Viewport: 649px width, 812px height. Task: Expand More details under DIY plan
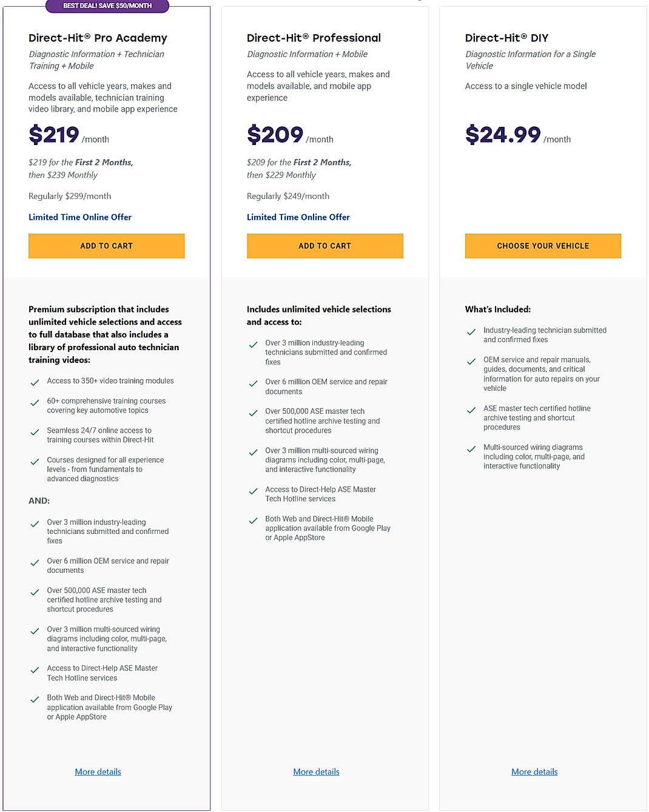[x=534, y=771]
